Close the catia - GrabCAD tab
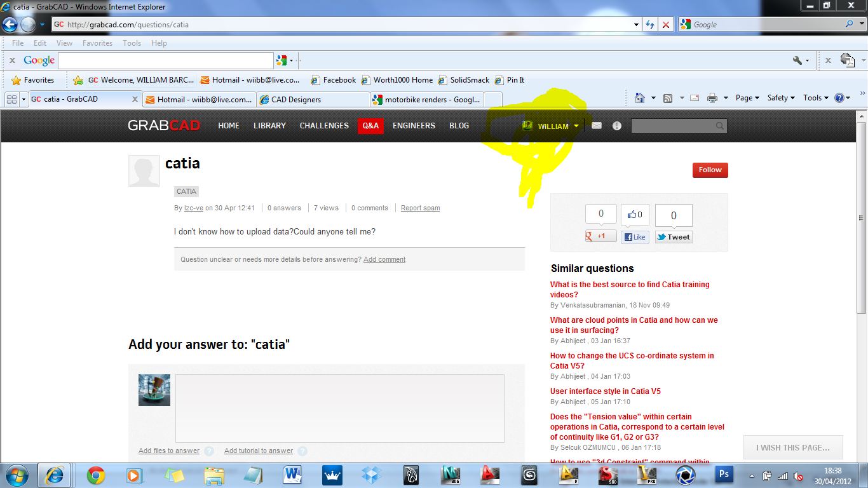This screenshot has width=868, height=488. coord(135,99)
